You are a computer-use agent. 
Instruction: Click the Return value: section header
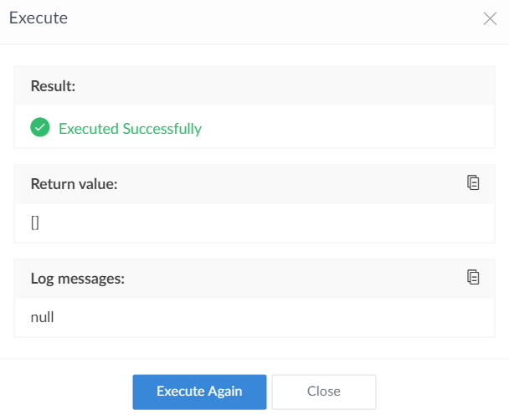tap(74, 183)
